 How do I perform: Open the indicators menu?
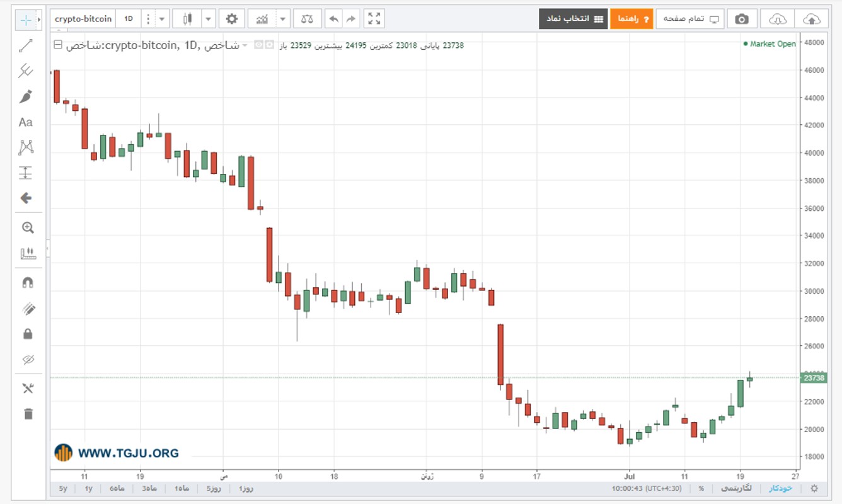point(262,19)
